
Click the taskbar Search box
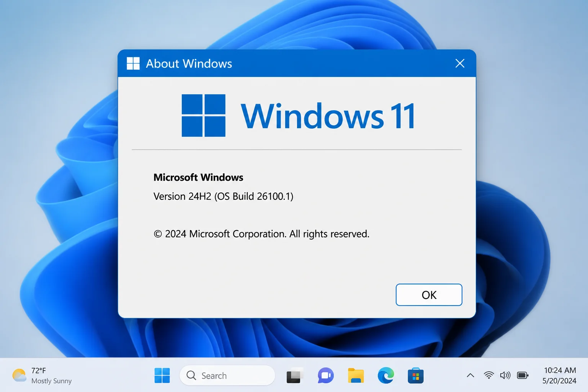pos(227,376)
